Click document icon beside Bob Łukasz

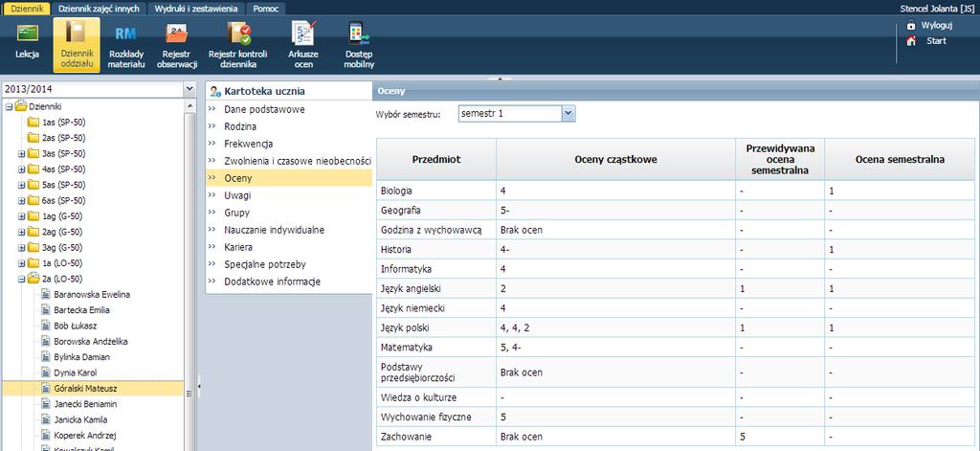click(x=46, y=326)
